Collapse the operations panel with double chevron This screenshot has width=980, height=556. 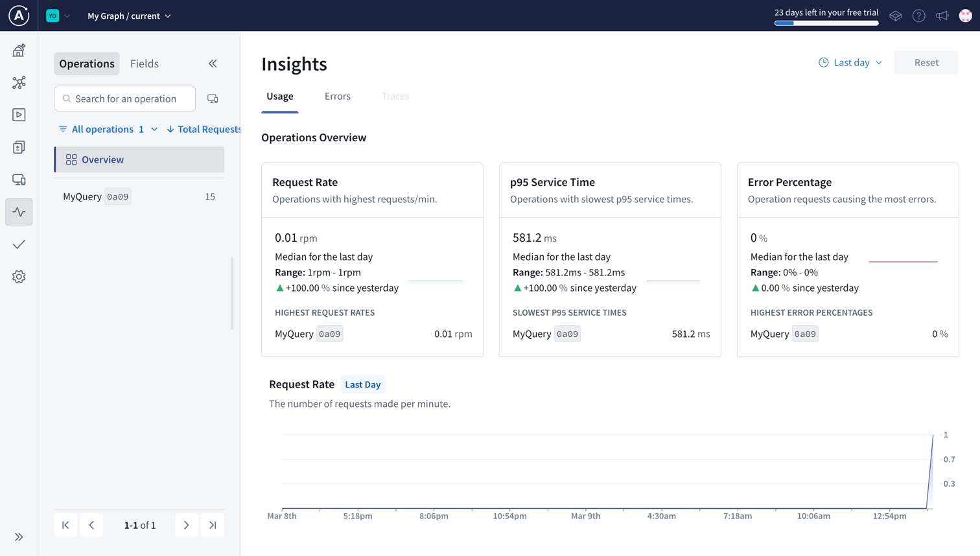click(x=213, y=64)
